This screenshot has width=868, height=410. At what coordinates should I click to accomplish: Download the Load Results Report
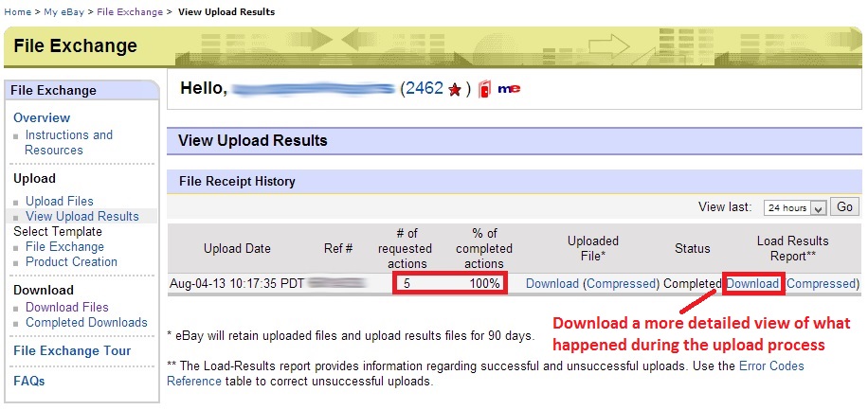[x=752, y=284]
